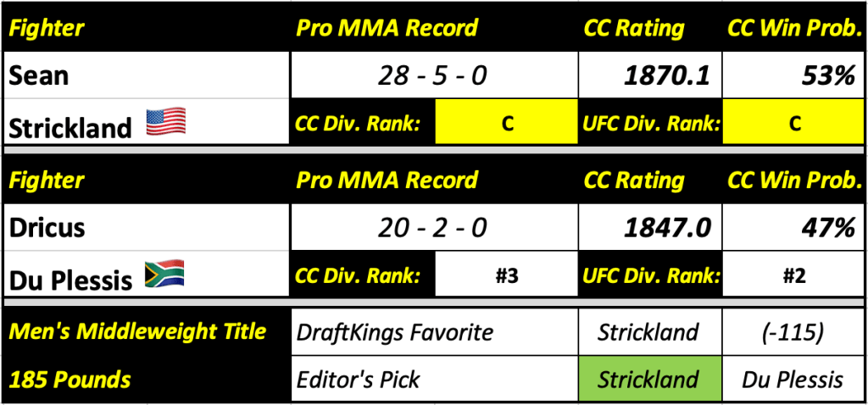Click the #2 UFC division rank cell
This screenshot has width=868, height=405.
point(794,275)
